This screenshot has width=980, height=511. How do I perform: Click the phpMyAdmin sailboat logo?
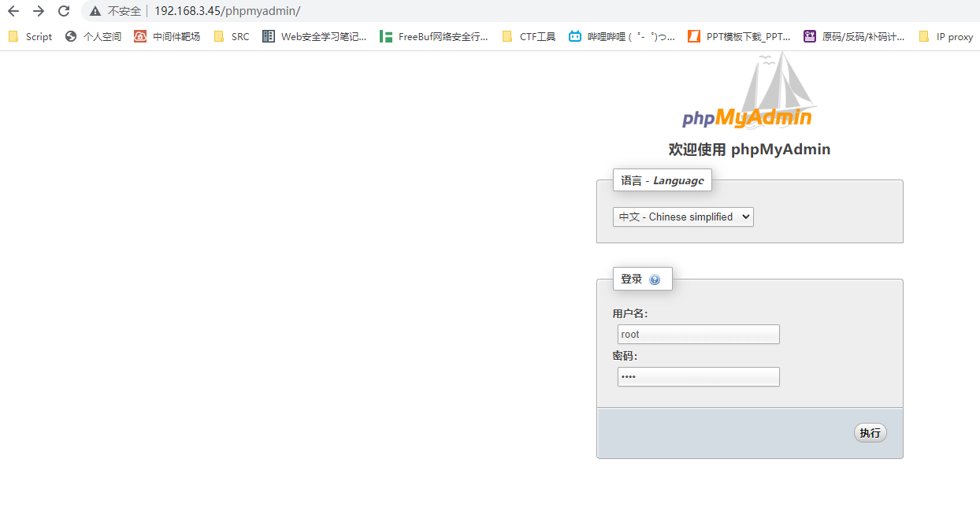[x=748, y=91]
